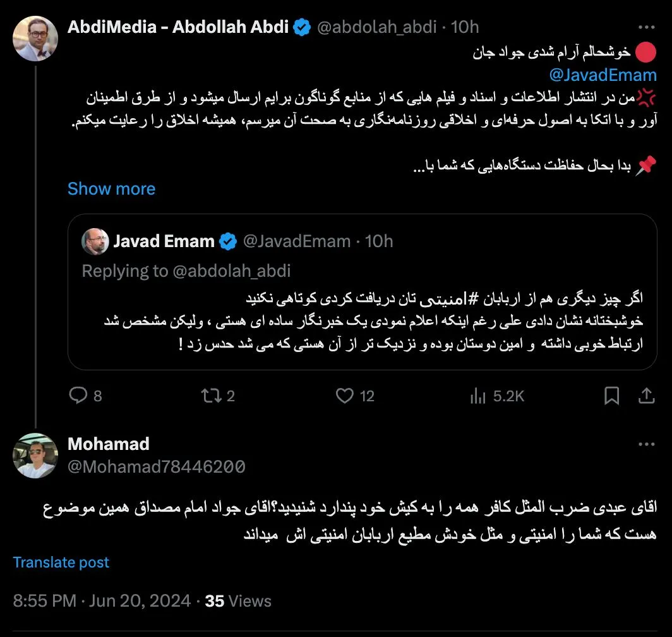Click the @abdolah_abdi handle in the header

378,27
